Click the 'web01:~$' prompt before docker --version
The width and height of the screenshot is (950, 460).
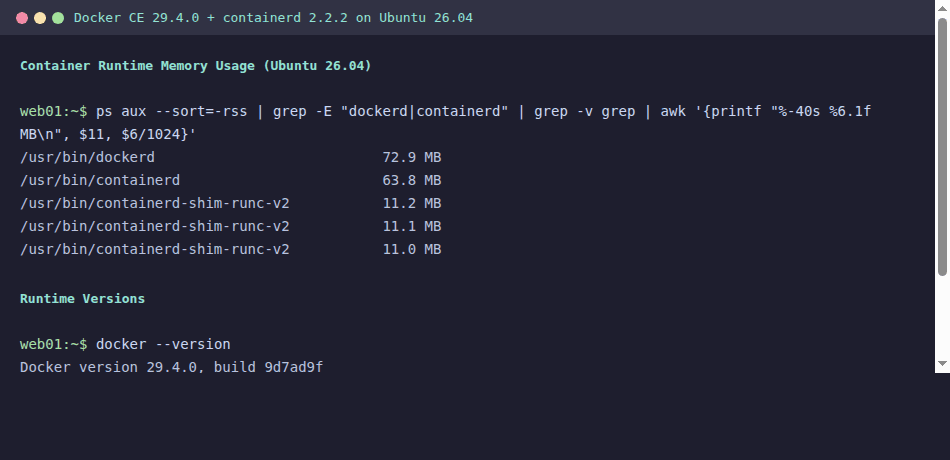pyautogui.click(x=53, y=344)
